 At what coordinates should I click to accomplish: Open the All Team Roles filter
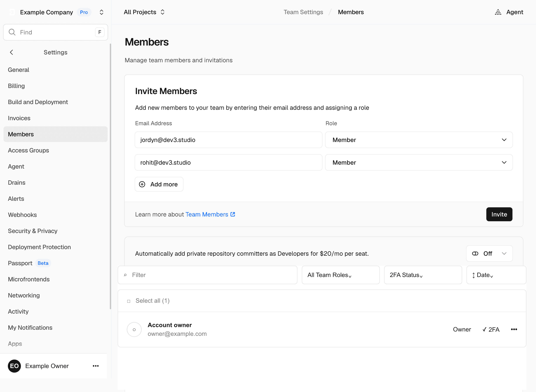pos(341,275)
